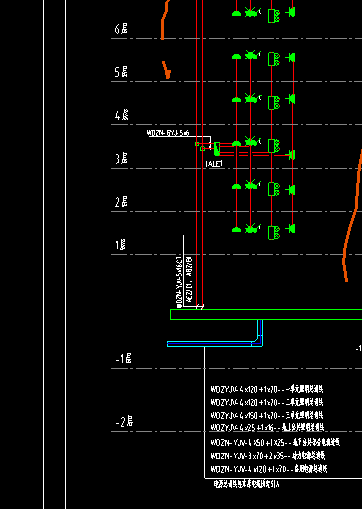
Task: Click the dome lamp symbol on 5层
Action: (236, 57)
